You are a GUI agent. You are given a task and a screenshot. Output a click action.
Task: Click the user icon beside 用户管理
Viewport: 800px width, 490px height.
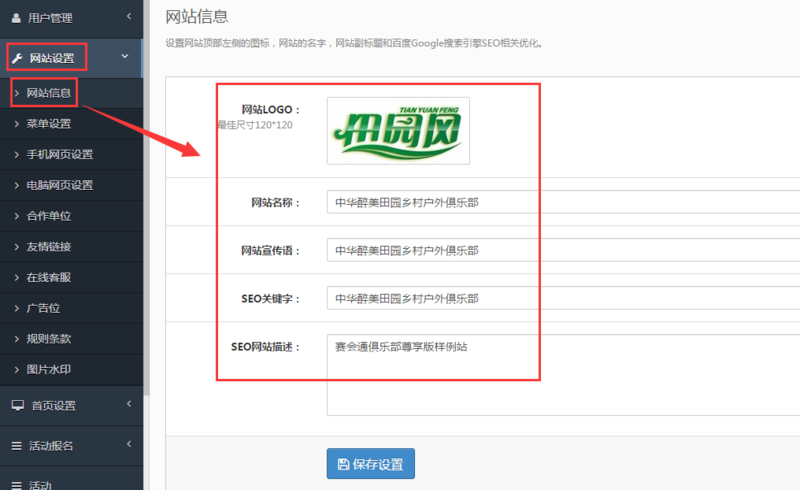click(16, 17)
